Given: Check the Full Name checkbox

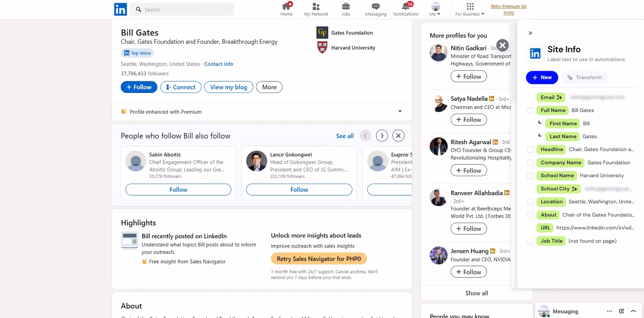Looking at the screenshot, I should 530,111.
